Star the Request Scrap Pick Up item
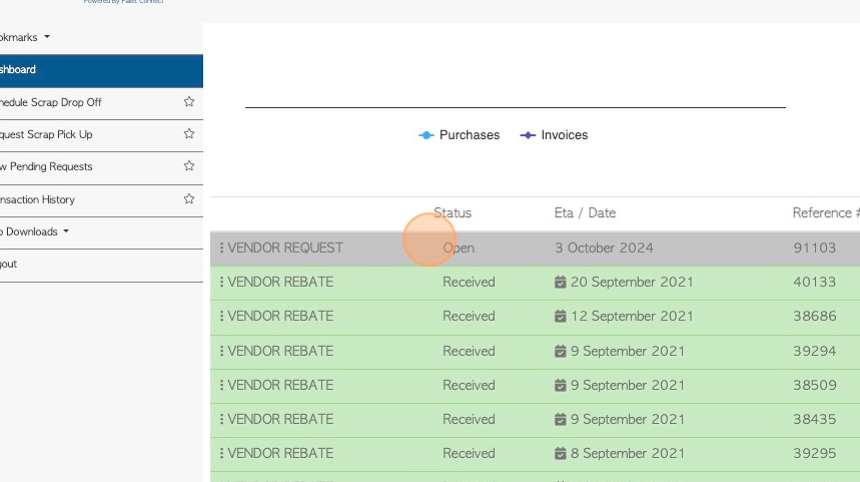This screenshot has width=860, height=482. tap(189, 134)
